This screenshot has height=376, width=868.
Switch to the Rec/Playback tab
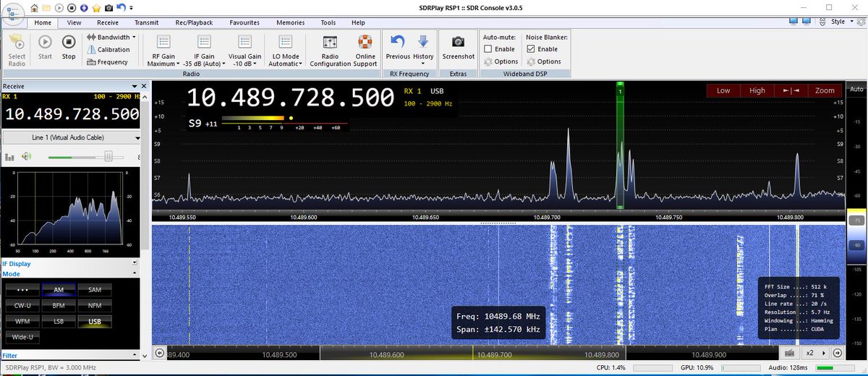click(x=194, y=22)
